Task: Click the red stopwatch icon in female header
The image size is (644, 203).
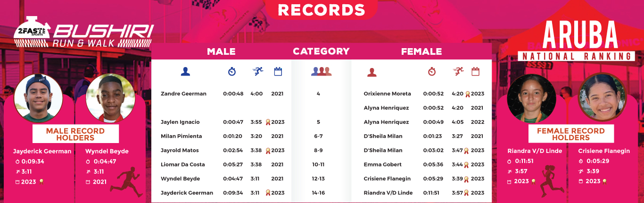Action: coord(432,72)
